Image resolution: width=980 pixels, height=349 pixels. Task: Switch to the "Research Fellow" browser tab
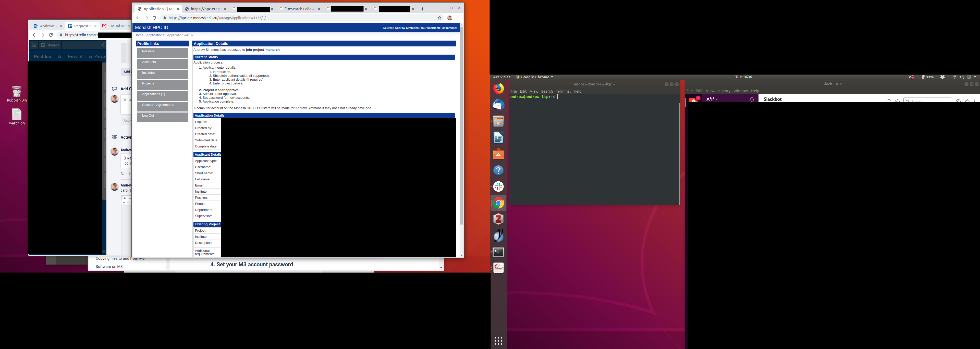click(x=299, y=9)
